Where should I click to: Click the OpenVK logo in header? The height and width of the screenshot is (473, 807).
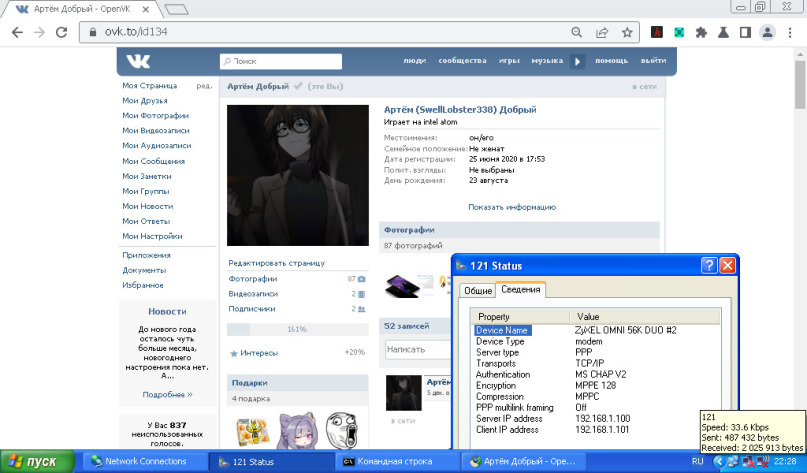(137, 61)
